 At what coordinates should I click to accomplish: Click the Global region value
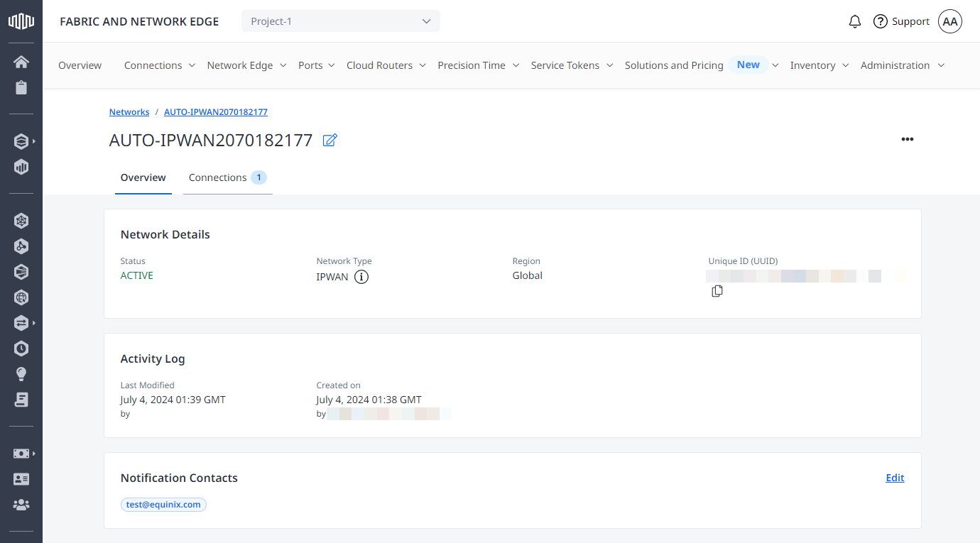tap(528, 275)
